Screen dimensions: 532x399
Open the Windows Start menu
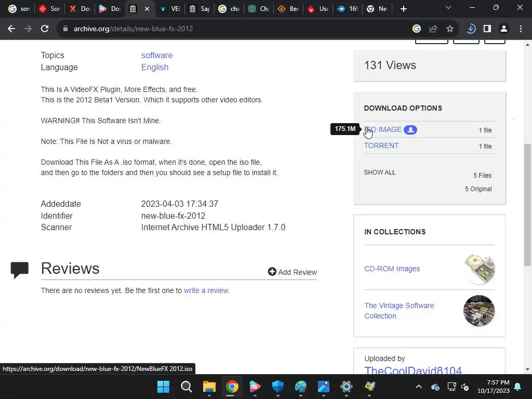click(163, 387)
